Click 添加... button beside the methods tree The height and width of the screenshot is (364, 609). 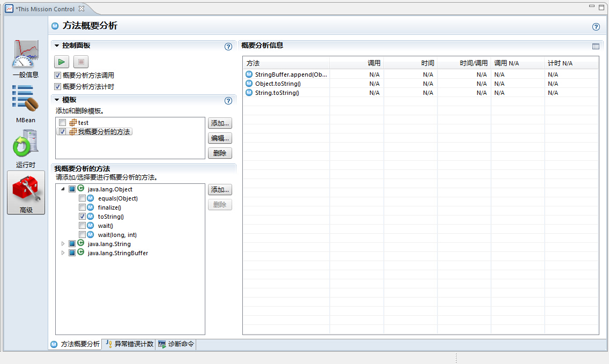pos(220,190)
